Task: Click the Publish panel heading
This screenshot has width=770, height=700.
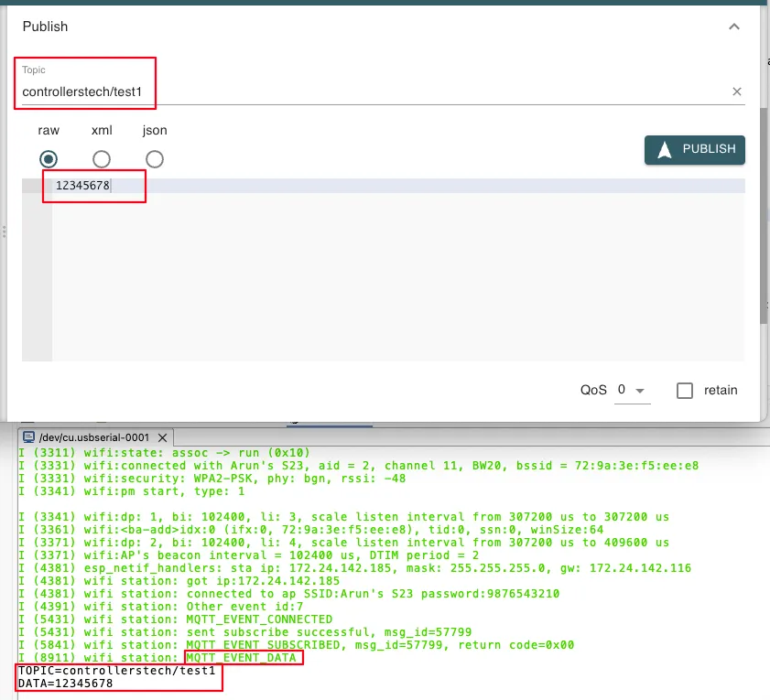Action: coord(45,27)
